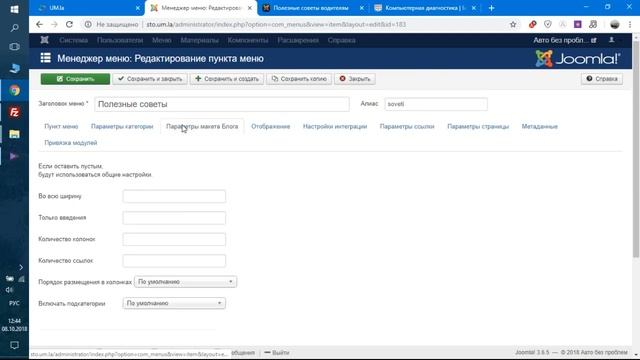Switch to Пункт меню tab
This screenshot has width=640, height=360.
[61, 127]
